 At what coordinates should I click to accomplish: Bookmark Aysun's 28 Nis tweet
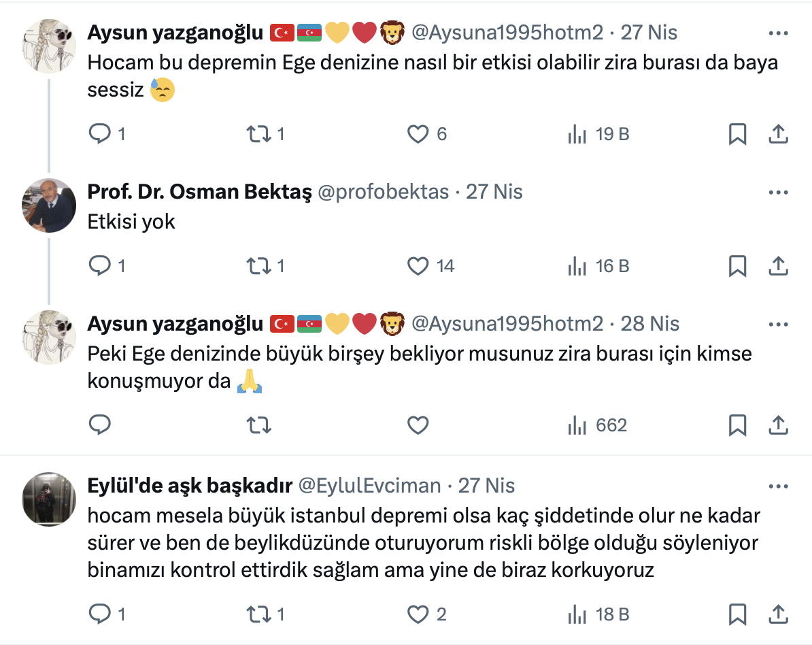click(x=737, y=425)
